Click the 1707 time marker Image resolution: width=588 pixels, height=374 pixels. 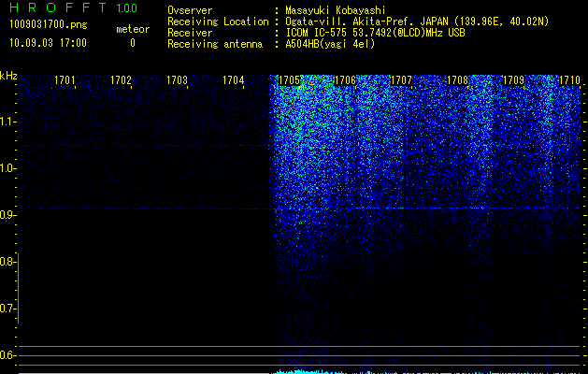pyautogui.click(x=401, y=80)
